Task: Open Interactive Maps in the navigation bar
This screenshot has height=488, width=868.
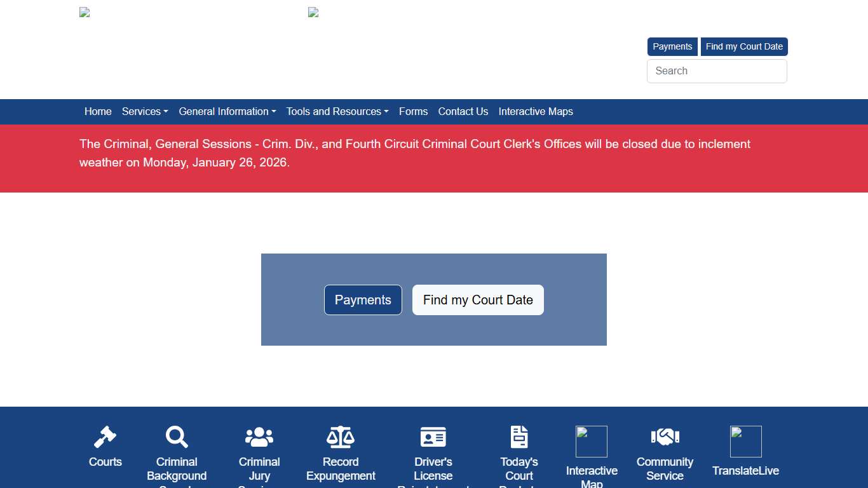Action: [x=536, y=112]
